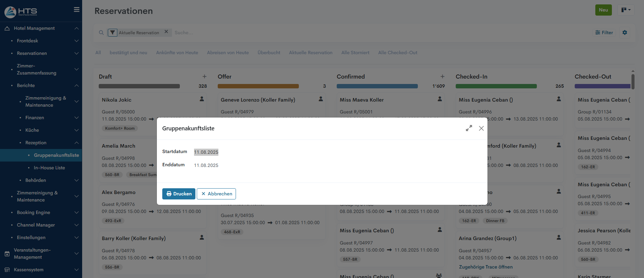Add new card in Confirmed column
The width and height of the screenshot is (644, 278).
click(443, 77)
